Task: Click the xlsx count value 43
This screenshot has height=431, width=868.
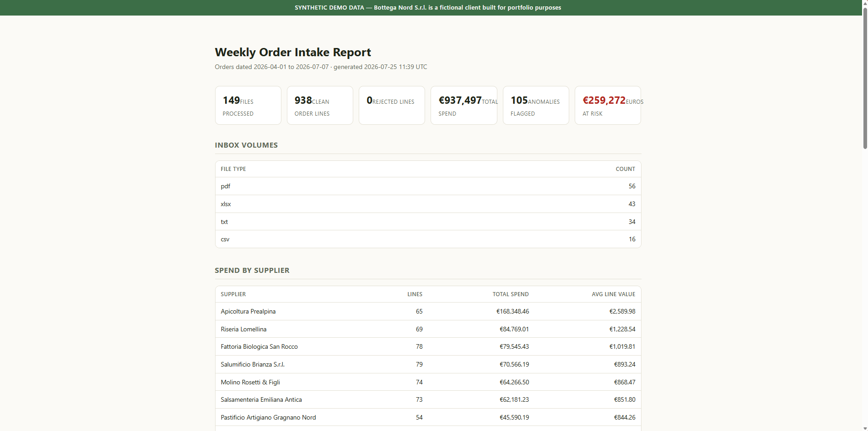Action: point(632,204)
